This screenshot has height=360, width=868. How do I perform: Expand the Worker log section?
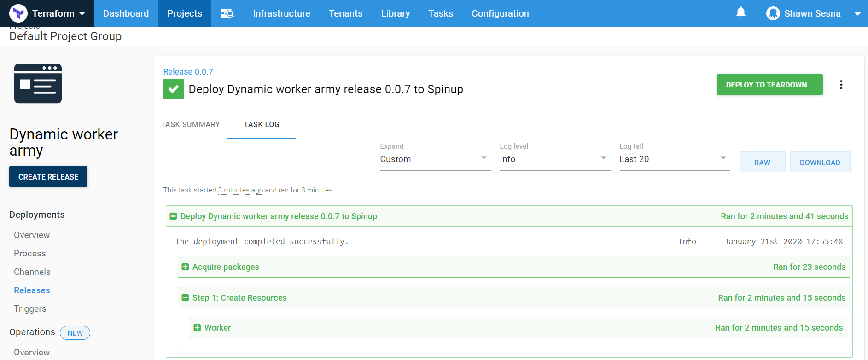click(x=197, y=328)
